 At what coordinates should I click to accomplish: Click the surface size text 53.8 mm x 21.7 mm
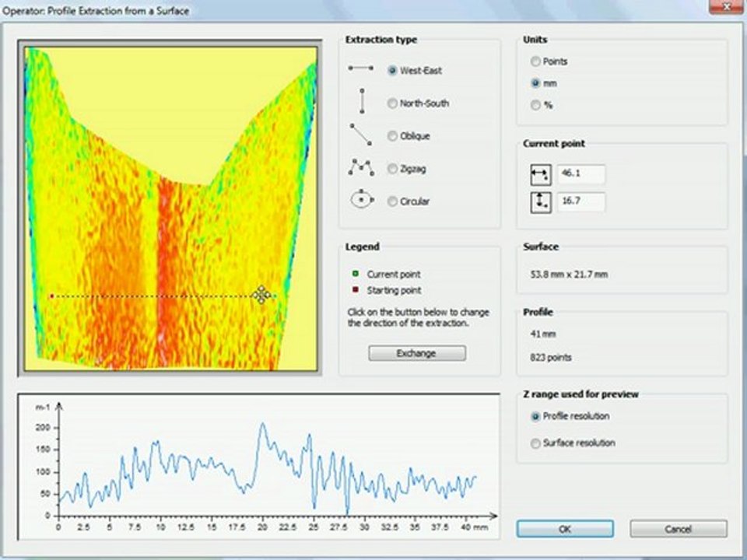click(569, 275)
